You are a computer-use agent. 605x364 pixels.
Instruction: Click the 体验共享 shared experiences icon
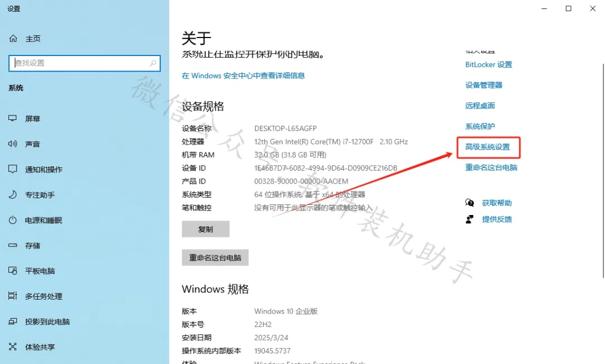13,347
